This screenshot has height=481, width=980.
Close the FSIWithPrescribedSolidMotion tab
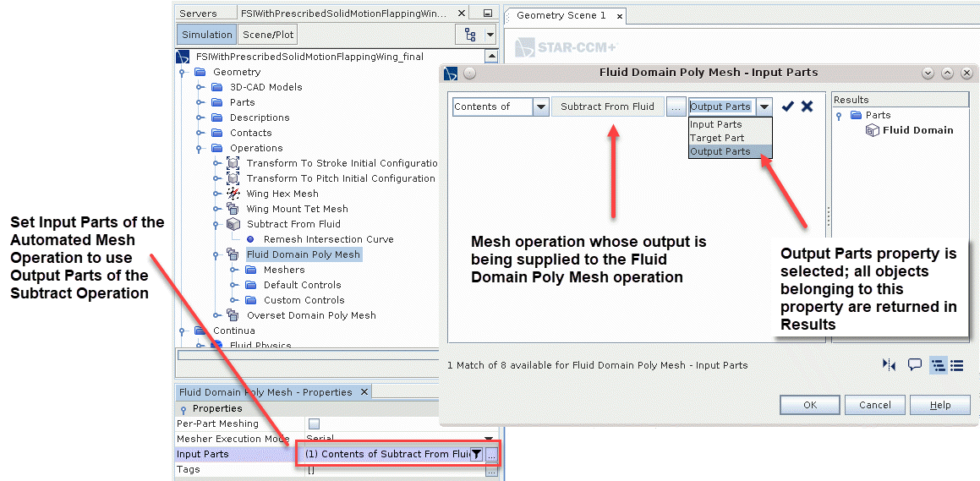461,14
